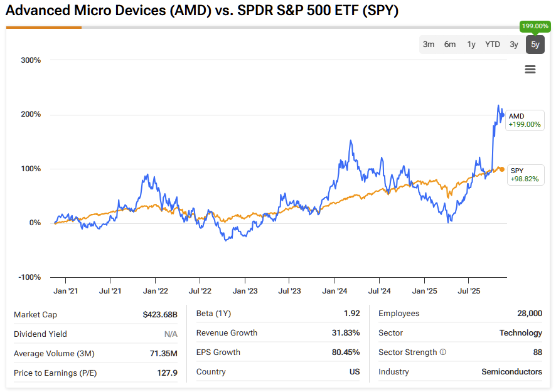Click the orange SPY endpoint marker dot
The height and width of the screenshot is (392, 556).
(x=501, y=169)
